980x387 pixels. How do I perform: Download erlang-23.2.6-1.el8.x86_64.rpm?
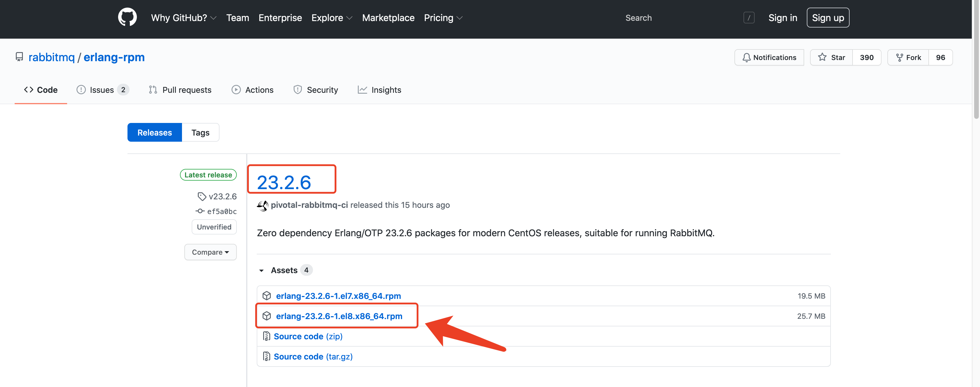338,316
